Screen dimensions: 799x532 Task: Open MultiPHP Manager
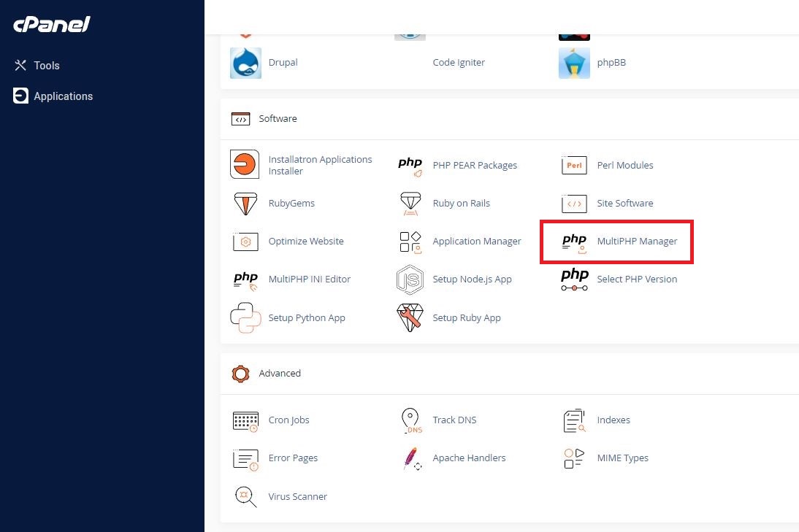coord(637,242)
